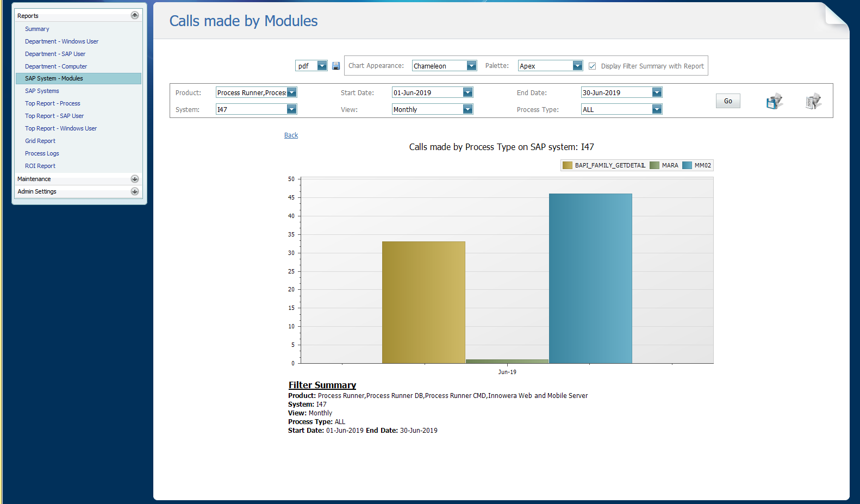The width and height of the screenshot is (860, 504).
Task: Click the MARA legend color swatch
Action: (655, 165)
